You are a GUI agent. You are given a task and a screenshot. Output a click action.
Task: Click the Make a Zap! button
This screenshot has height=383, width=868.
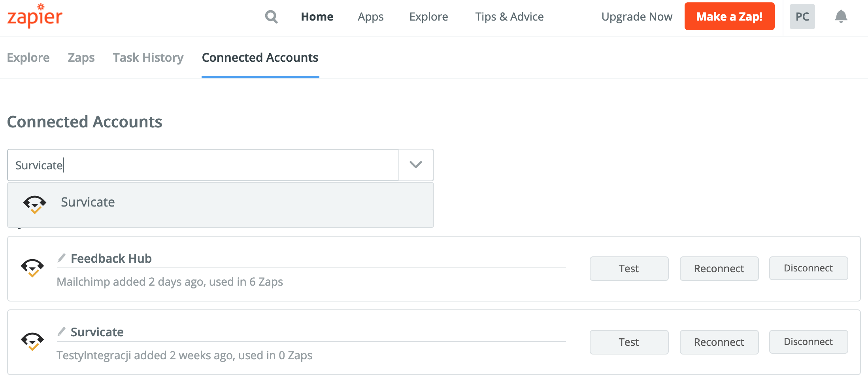point(729,16)
